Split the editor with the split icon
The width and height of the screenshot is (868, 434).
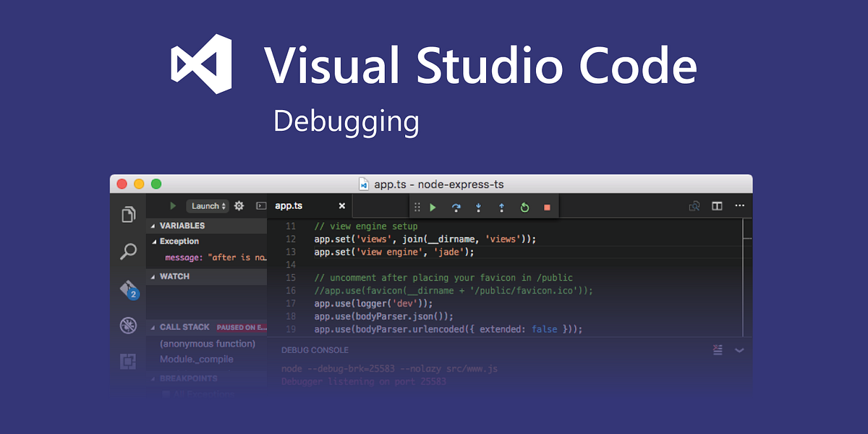717,205
